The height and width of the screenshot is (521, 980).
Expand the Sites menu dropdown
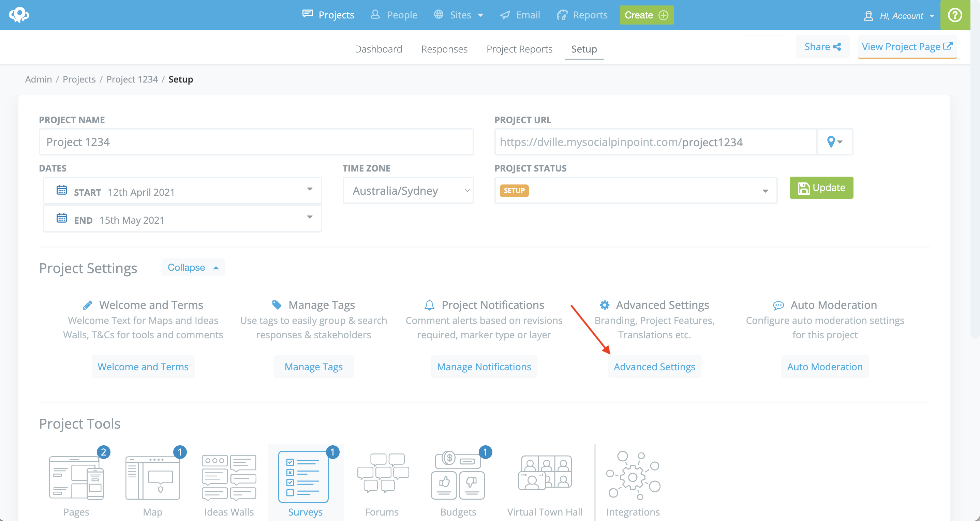tap(459, 15)
